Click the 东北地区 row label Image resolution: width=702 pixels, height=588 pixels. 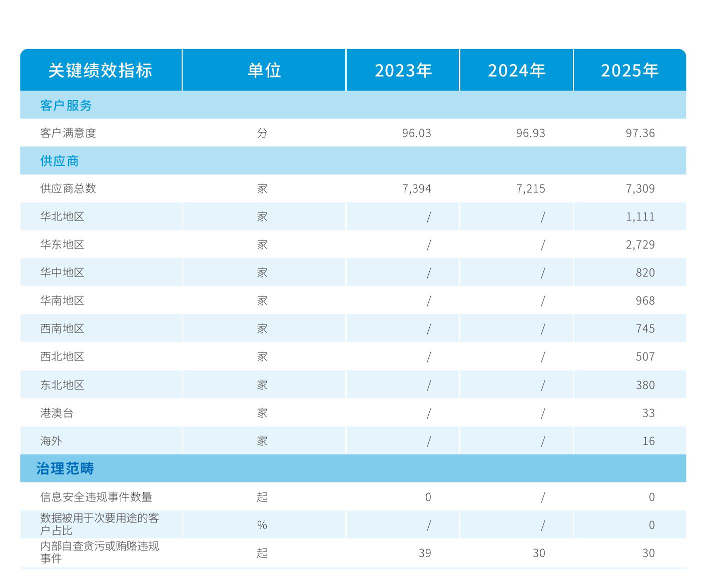[63, 385]
